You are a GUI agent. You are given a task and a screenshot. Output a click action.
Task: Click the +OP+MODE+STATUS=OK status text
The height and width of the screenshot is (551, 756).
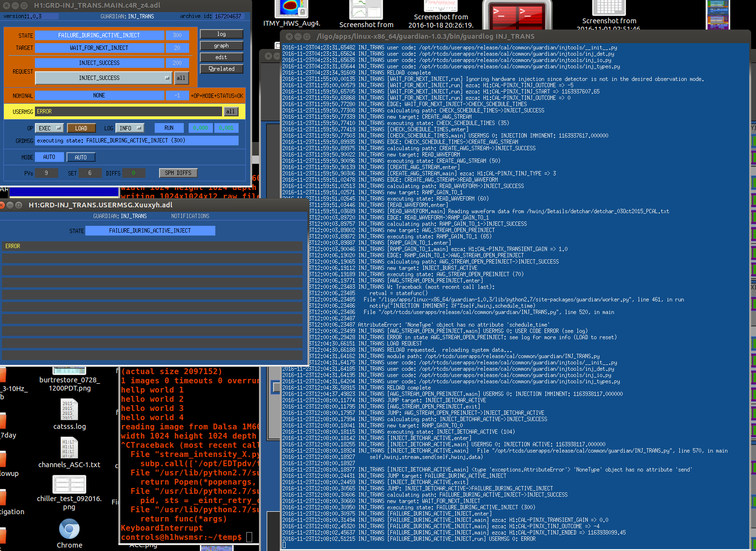click(x=217, y=96)
